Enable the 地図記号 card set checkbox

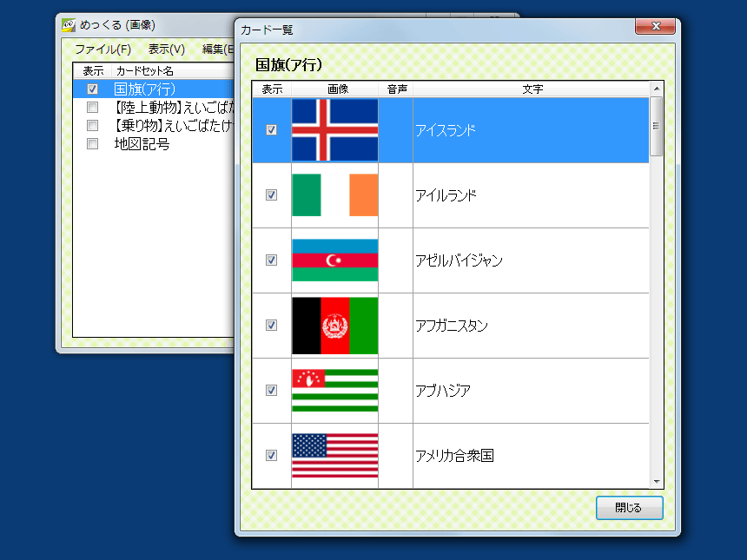92,144
